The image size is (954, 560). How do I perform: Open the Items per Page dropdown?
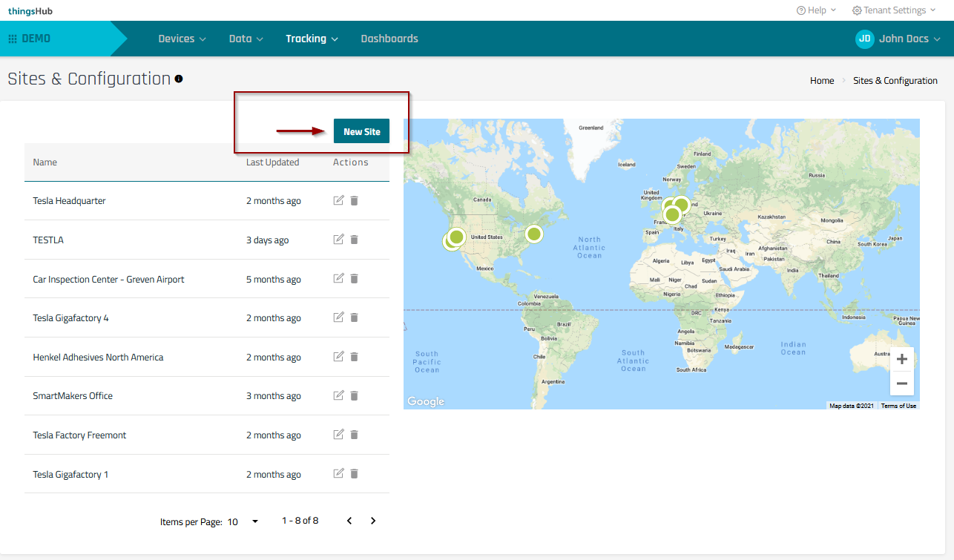244,521
